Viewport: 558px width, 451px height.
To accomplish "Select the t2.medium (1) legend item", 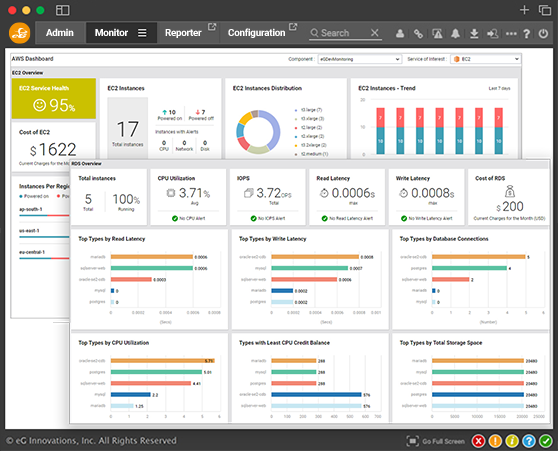I will 311,154.
